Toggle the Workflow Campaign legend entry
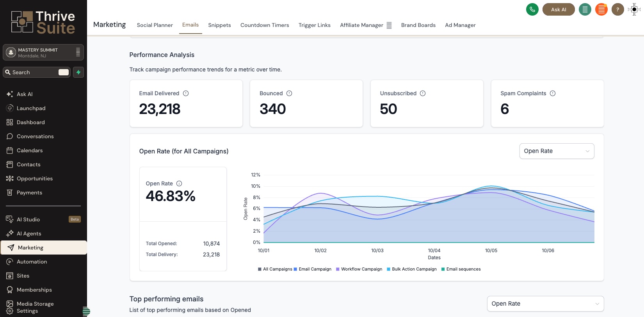The width and height of the screenshot is (644, 317). point(359,269)
